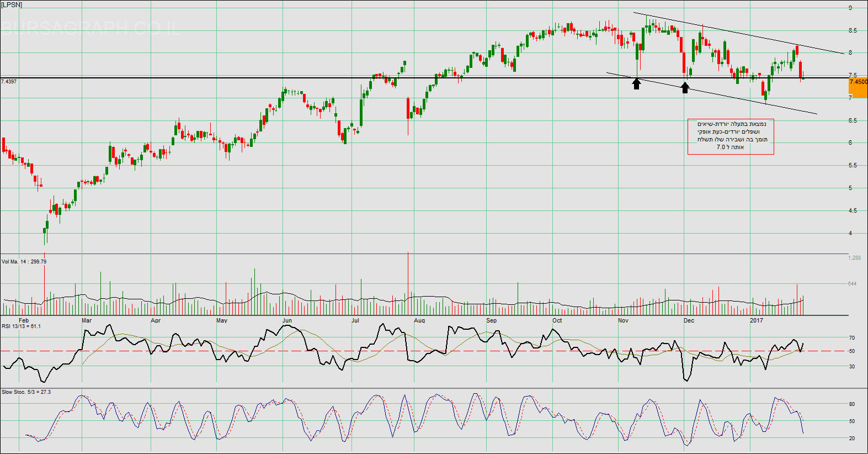This screenshot has height=454, width=868.
Task: Select the 8 price level on the axis
Action: (x=850, y=53)
